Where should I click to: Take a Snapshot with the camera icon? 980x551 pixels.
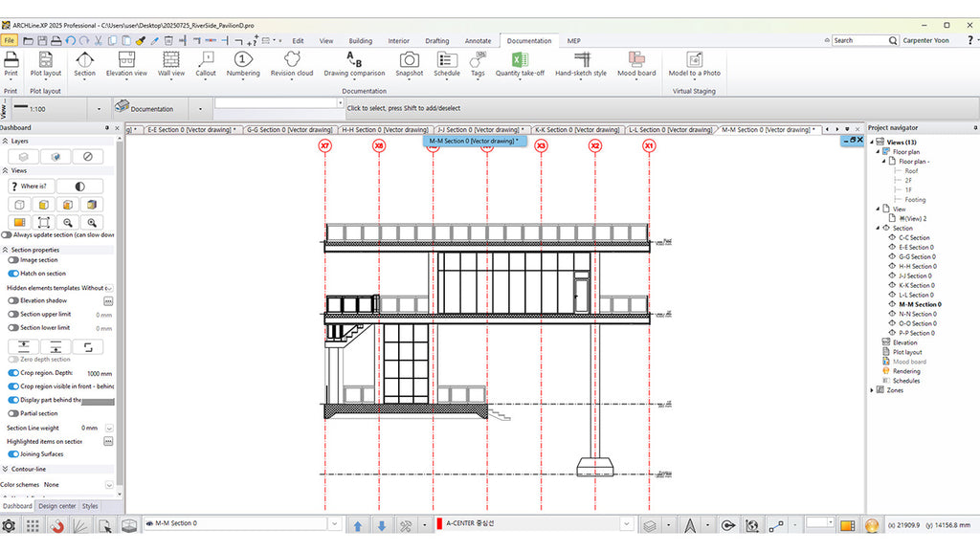click(410, 64)
